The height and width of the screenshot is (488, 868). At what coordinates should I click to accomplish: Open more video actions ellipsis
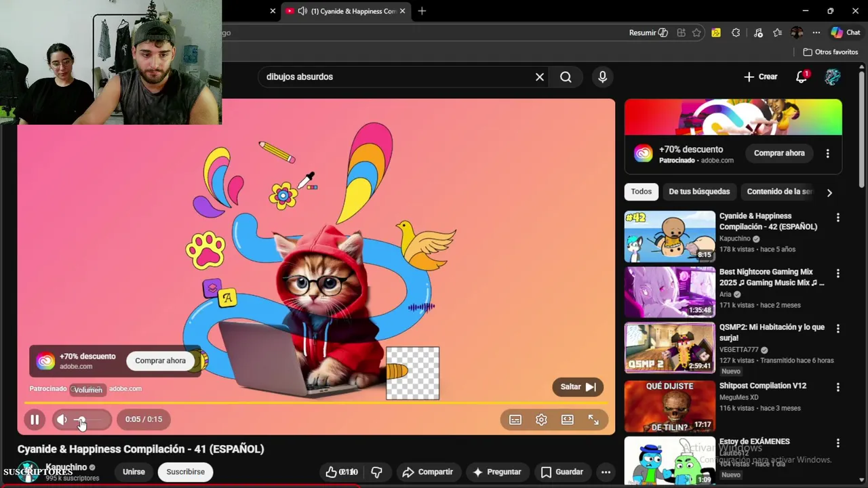(x=606, y=472)
